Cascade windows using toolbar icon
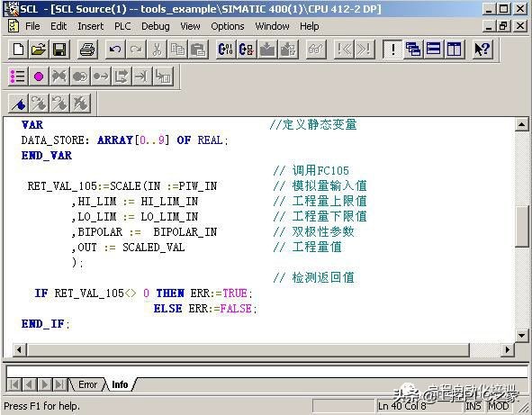 (413, 50)
